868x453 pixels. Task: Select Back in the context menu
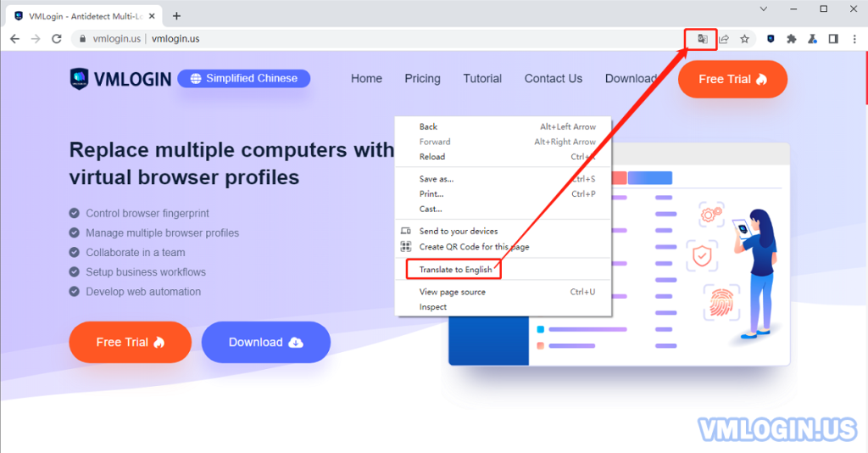click(x=503, y=126)
